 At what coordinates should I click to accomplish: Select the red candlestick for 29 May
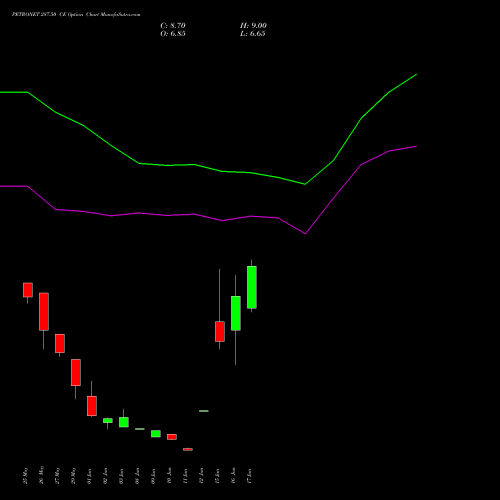76,372
